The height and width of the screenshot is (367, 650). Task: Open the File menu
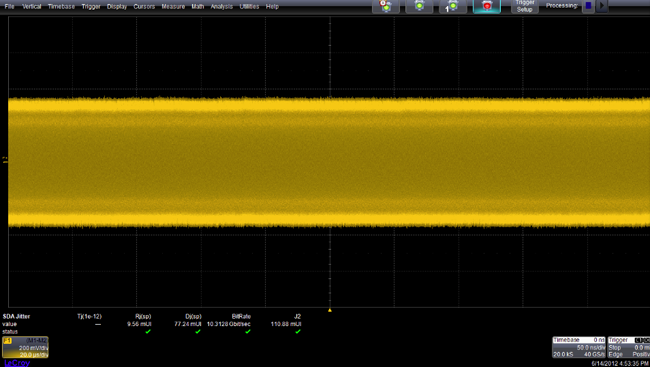pyautogui.click(x=9, y=7)
